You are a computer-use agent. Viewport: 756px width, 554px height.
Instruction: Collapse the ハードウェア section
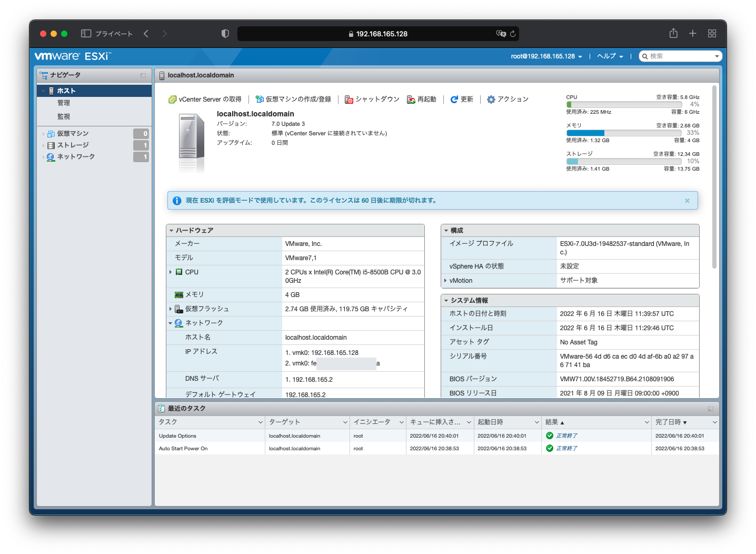pos(172,231)
